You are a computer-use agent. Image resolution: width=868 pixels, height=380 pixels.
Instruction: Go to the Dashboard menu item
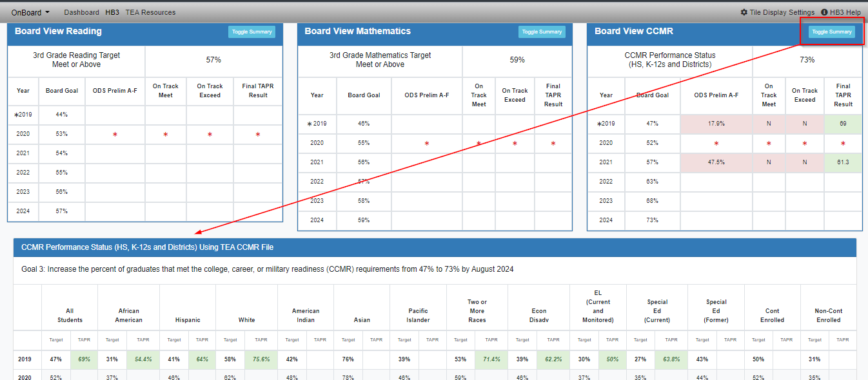[x=81, y=12]
